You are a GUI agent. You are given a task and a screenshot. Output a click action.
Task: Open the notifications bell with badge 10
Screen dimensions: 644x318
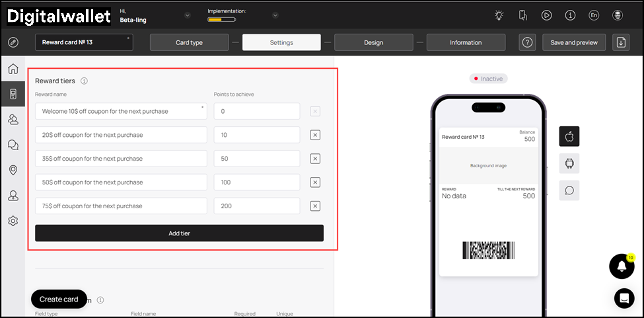pos(621,266)
